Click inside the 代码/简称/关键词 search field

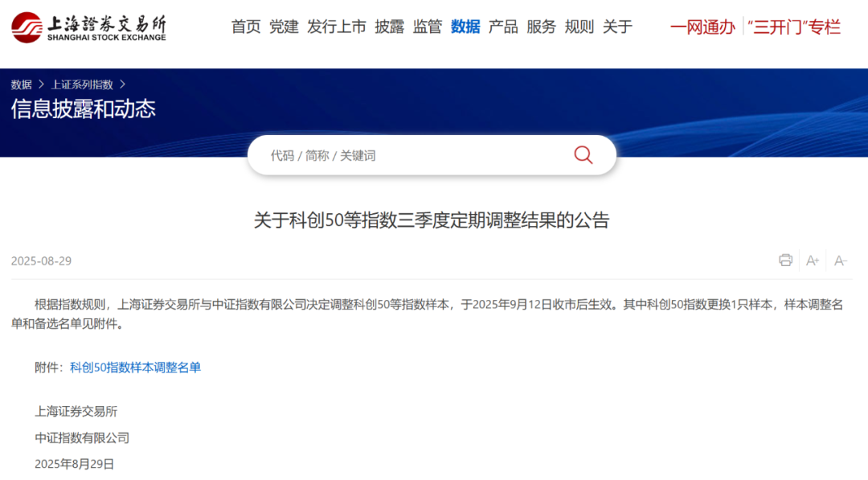(x=362, y=154)
